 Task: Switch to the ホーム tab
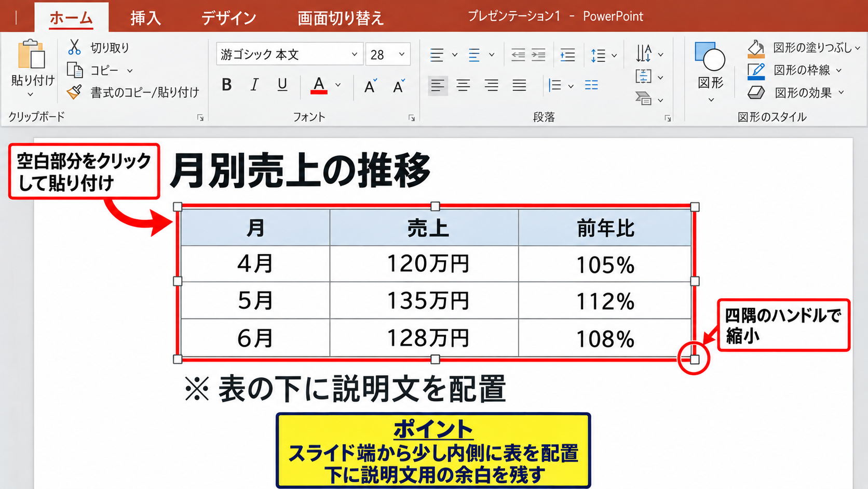(71, 18)
